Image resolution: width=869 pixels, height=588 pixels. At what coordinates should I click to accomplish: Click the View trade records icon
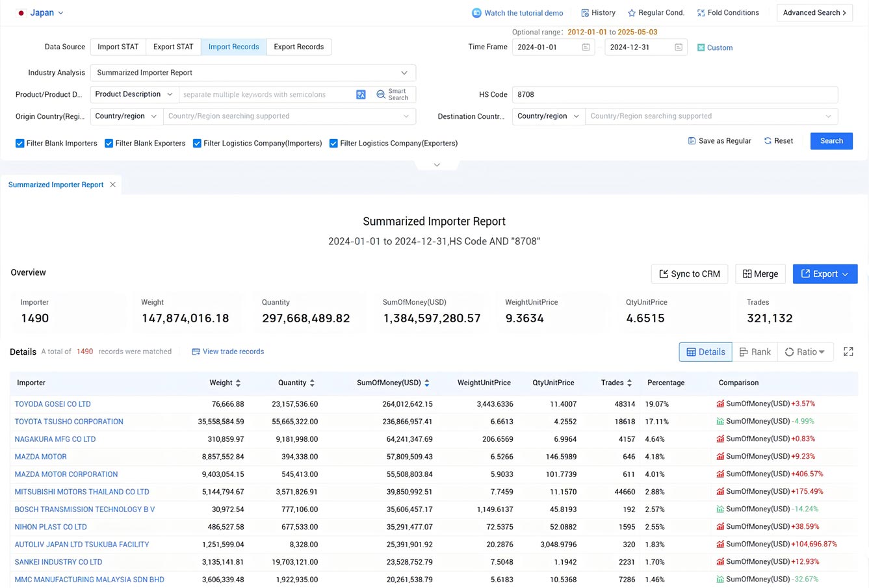pos(196,352)
